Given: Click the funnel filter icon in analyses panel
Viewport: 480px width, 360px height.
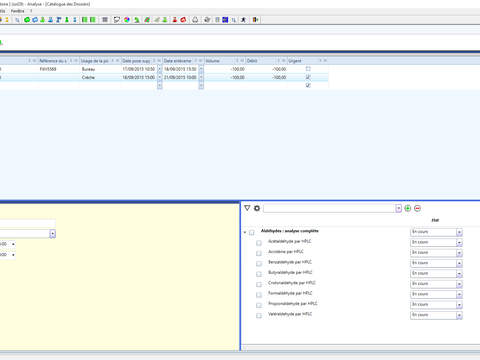Looking at the screenshot, I should click(x=247, y=208).
